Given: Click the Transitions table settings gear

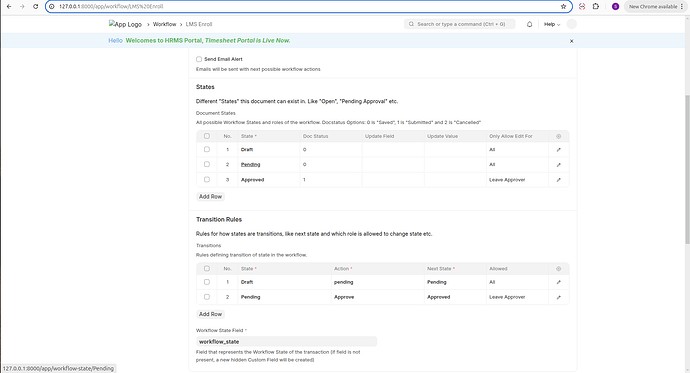Looking at the screenshot, I should pyautogui.click(x=558, y=269).
